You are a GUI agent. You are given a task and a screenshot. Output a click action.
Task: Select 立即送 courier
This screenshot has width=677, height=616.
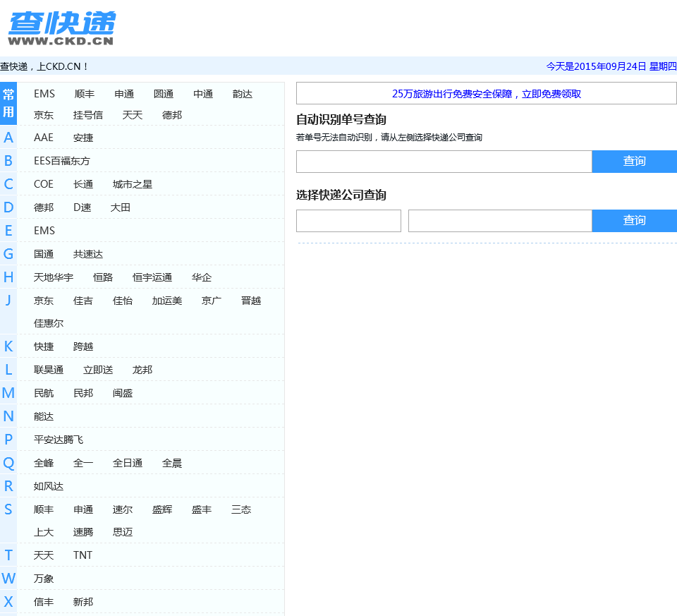[x=98, y=370]
